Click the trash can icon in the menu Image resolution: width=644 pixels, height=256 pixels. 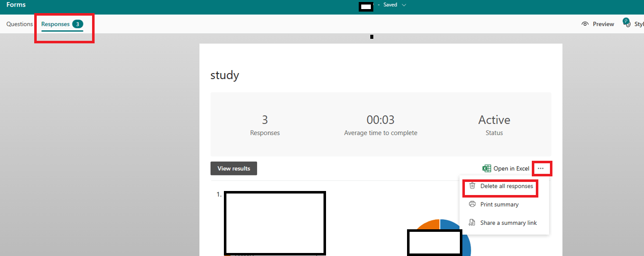click(472, 186)
